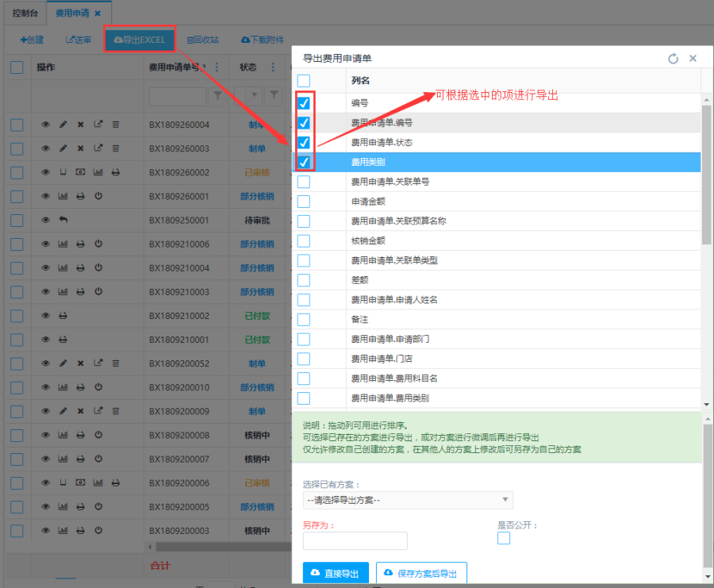
Task: Click the power icon for BX1809260001
Action: 98,196
